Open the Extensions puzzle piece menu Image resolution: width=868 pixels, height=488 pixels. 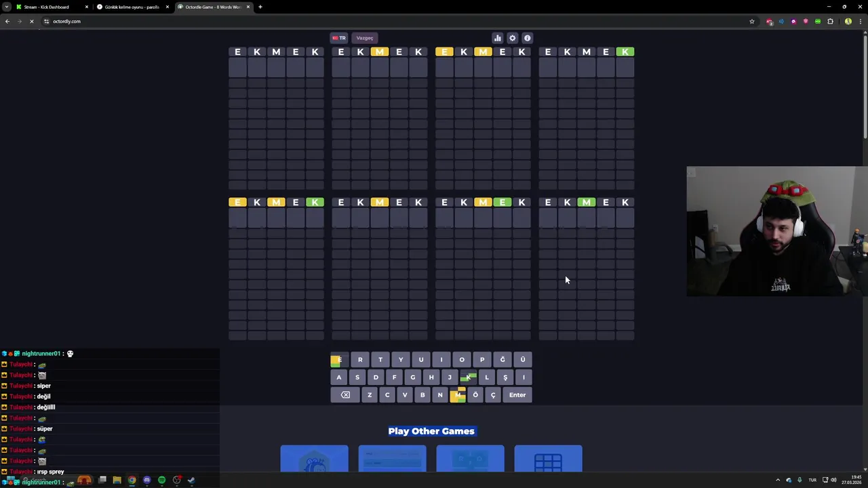830,22
